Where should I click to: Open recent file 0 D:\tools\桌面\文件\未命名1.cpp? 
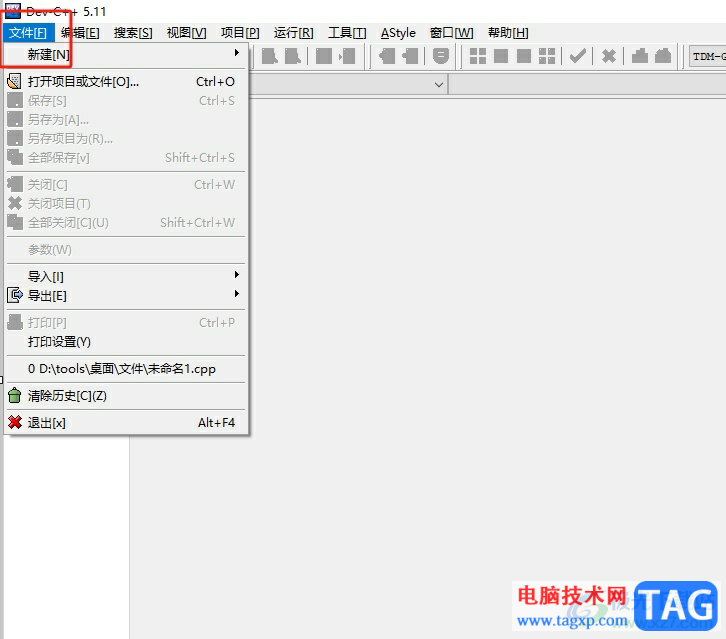[x=126, y=369]
